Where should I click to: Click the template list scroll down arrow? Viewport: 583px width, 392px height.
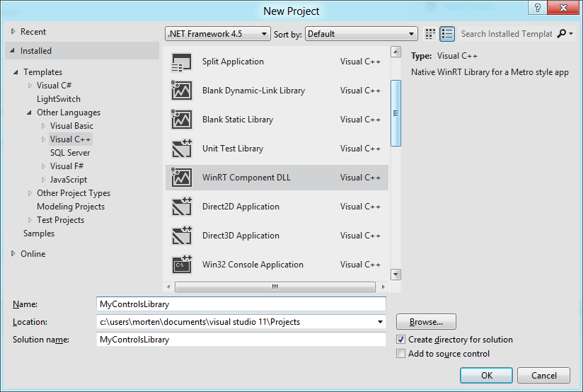(x=396, y=275)
